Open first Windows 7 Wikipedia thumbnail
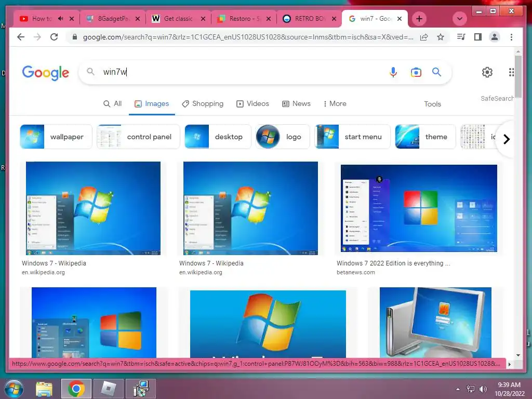The width and height of the screenshot is (532, 399). tap(94, 208)
